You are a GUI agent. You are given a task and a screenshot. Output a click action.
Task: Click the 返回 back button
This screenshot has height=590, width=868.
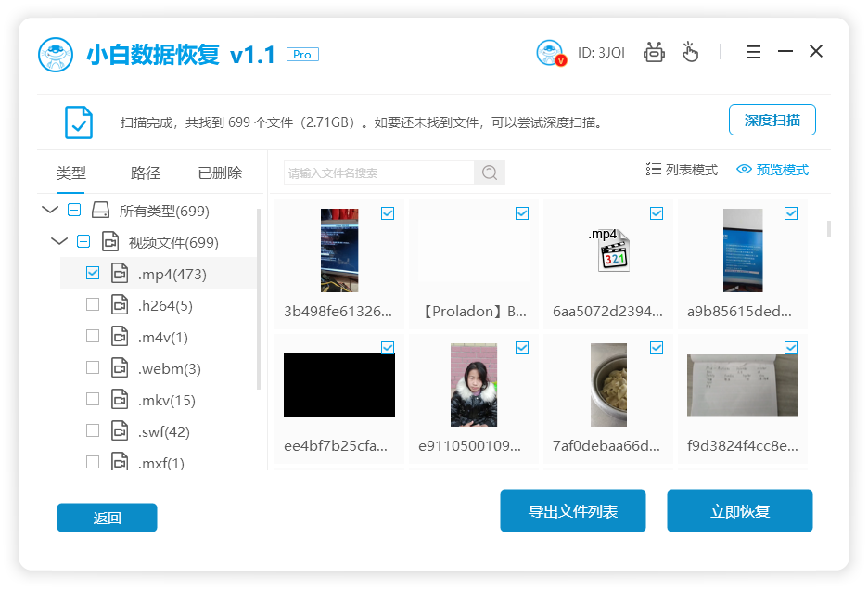click(107, 518)
